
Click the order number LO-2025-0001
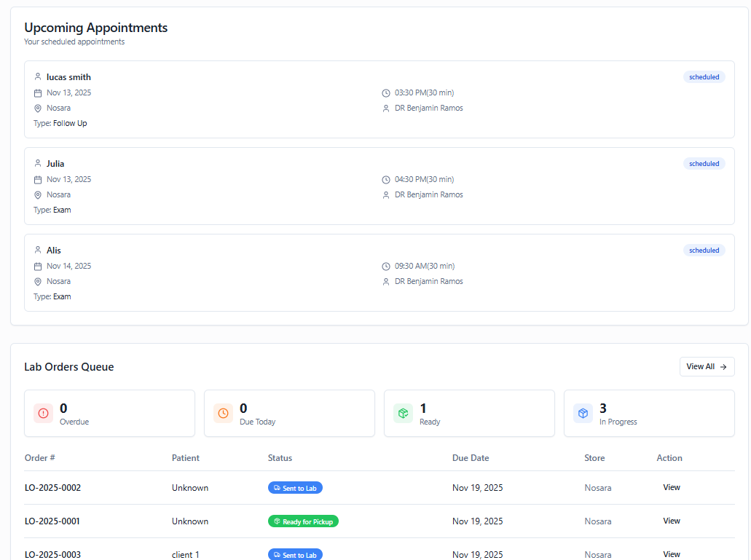pyautogui.click(x=52, y=521)
